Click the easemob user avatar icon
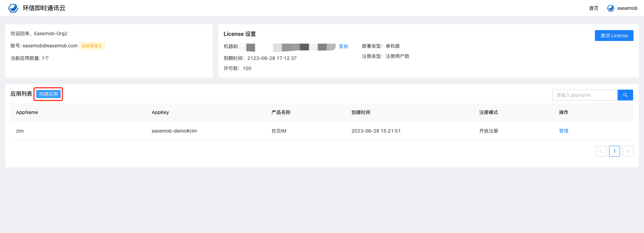644x233 pixels. pyautogui.click(x=610, y=8)
